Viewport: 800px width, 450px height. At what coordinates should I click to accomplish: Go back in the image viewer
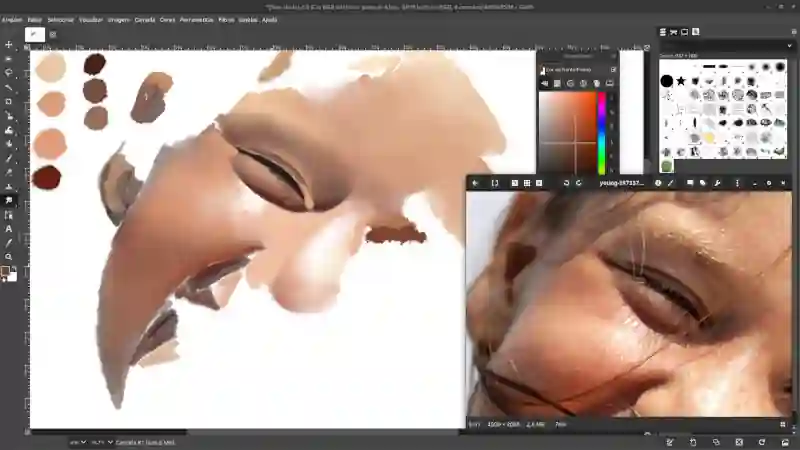[x=475, y=183]
